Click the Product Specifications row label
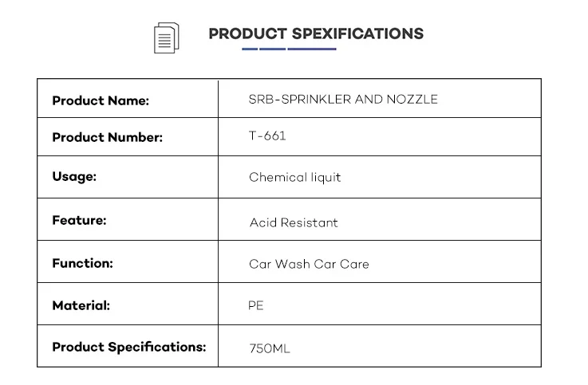Image resolution: width=588 pixels, height=385 pixels. pyautogui.click(x=128, y=348)
